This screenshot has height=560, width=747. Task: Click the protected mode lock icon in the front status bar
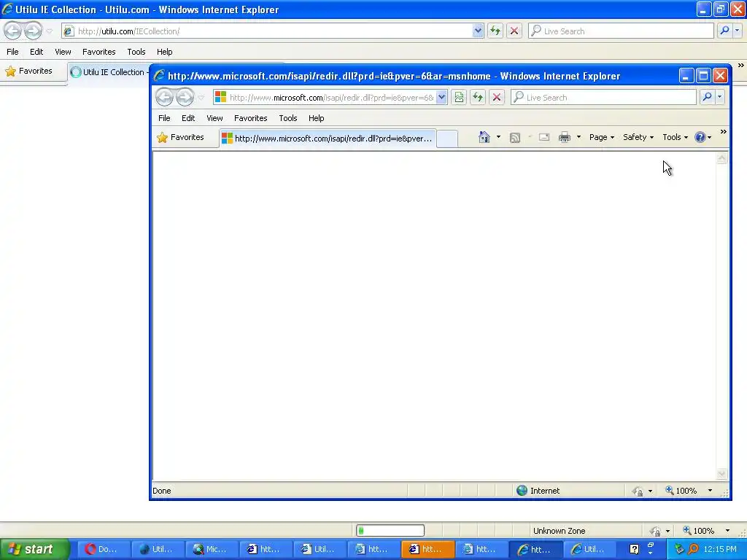(x=638, y=491)
